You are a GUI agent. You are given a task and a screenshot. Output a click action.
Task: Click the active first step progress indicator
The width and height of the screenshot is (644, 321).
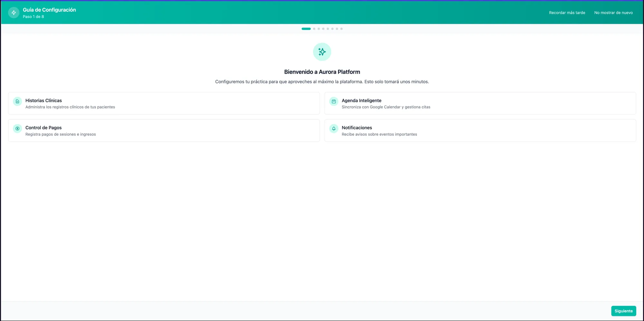pos(306,29)
